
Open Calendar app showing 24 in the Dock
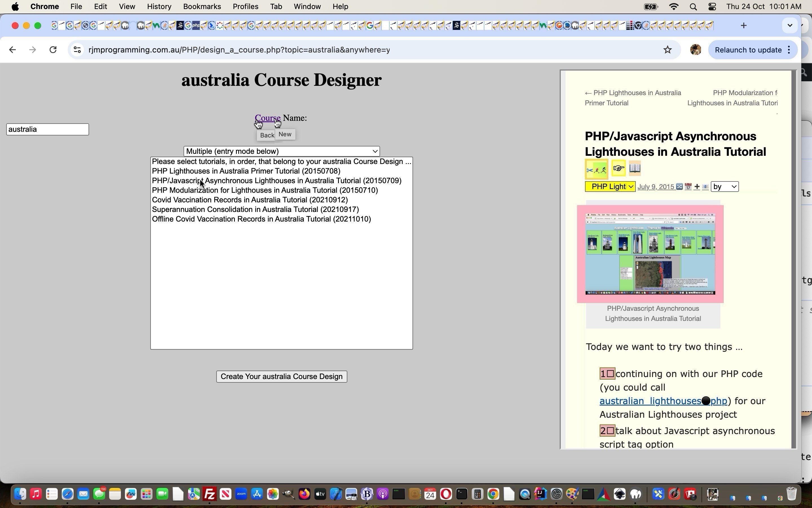(x=430, y=494)
